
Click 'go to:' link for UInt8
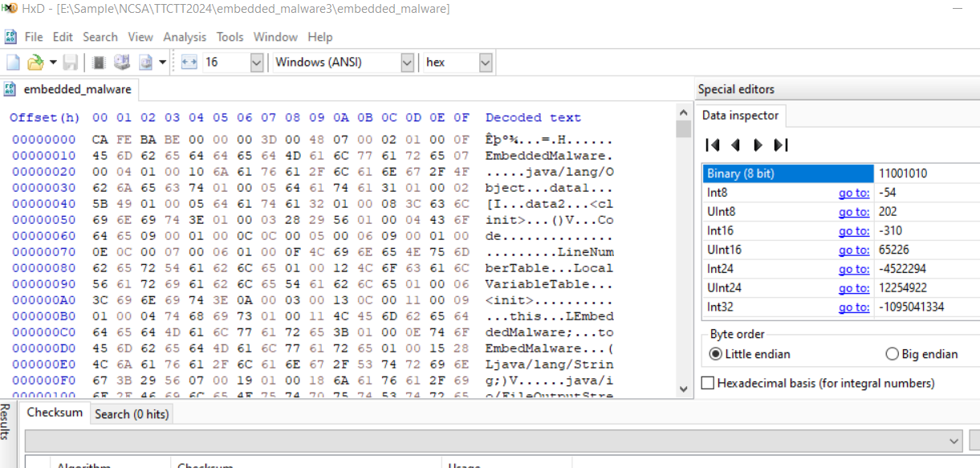[854, 212]
